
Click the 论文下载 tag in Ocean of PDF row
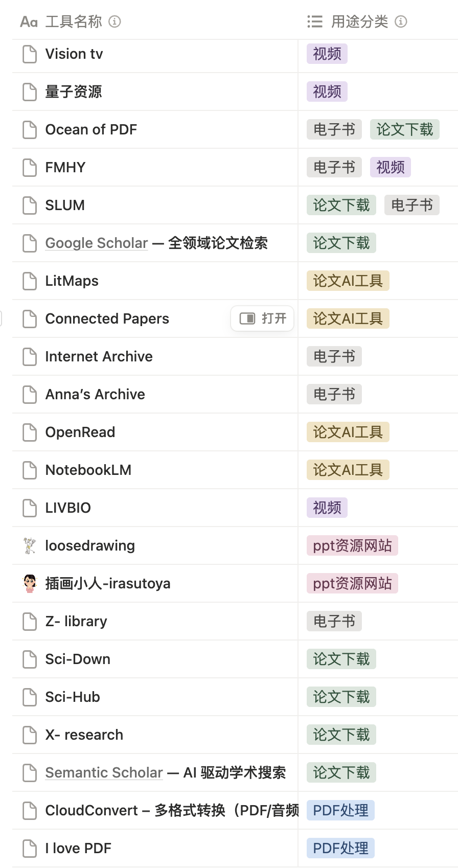point(404,130)
